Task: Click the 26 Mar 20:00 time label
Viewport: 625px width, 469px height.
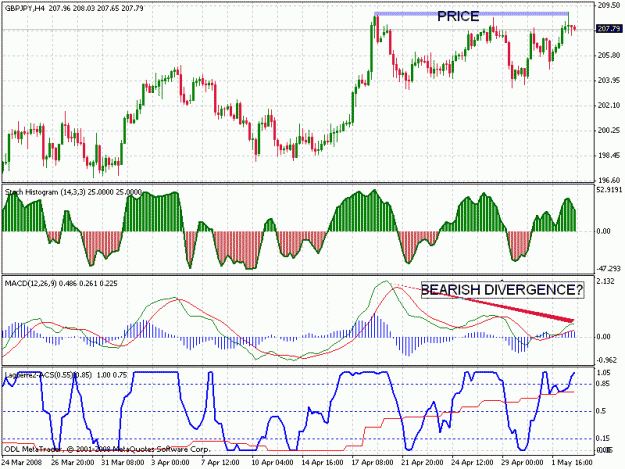Action: pos(73,462)
